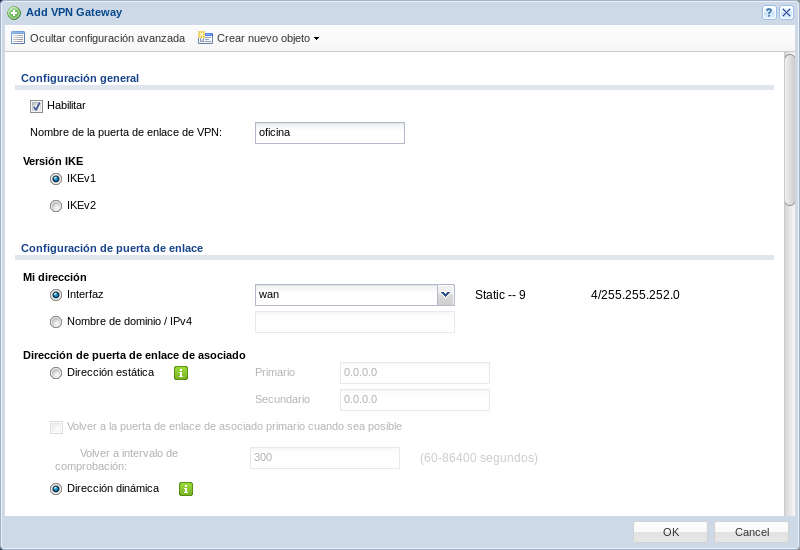Click the '4/255.255.252.0' subnet text
This screenshot has width=800, height=550.
(x=635, y=295)
